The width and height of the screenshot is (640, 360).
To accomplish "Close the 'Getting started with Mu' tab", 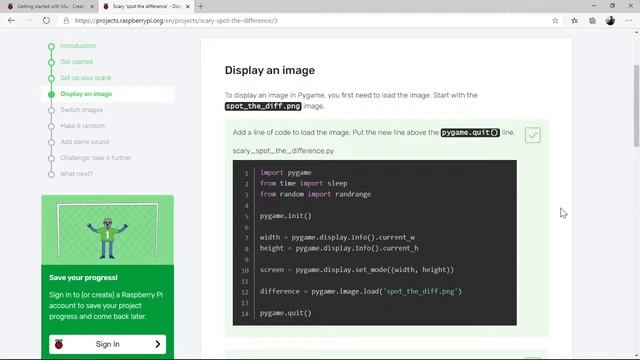I will coord(92,7).
